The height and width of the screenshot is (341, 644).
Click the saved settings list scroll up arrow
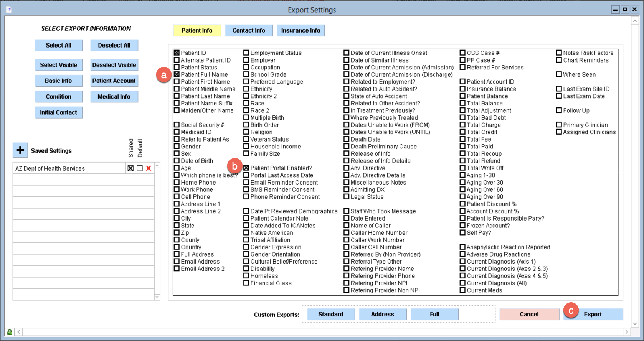tap(157, 166)
